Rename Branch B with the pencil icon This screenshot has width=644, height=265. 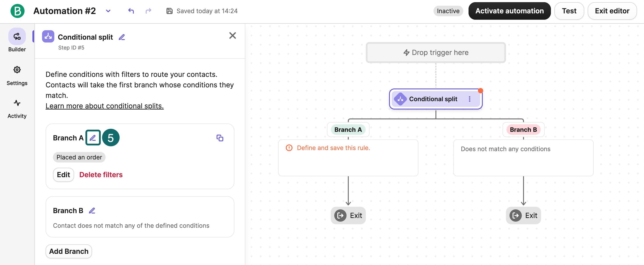pyautogui.click(x=92, y=210)
